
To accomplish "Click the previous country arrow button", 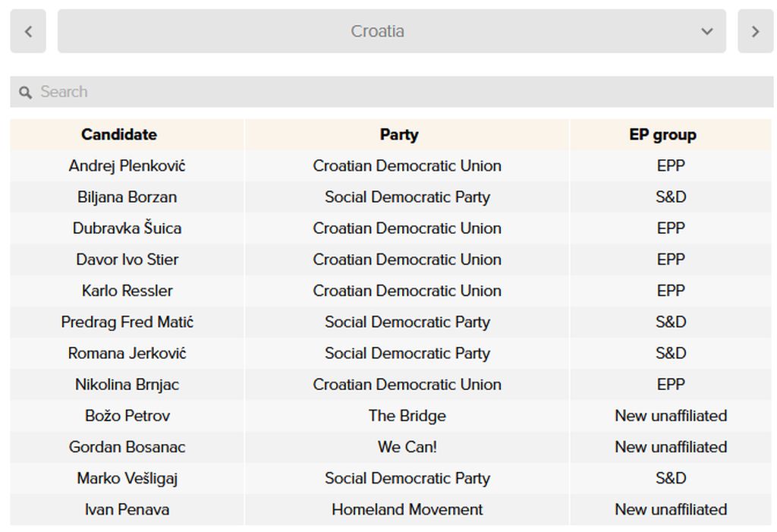I will pos(28,31).
